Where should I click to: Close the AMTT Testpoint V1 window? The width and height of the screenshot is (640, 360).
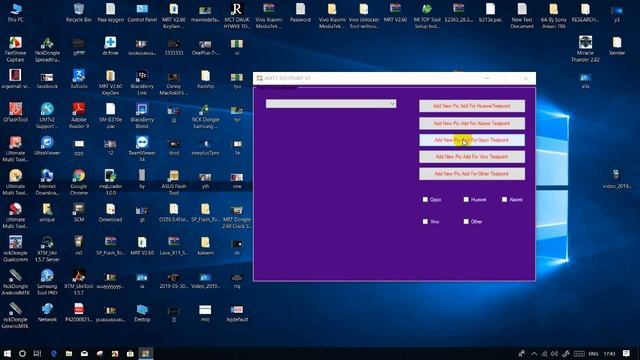tap(526, 78)
